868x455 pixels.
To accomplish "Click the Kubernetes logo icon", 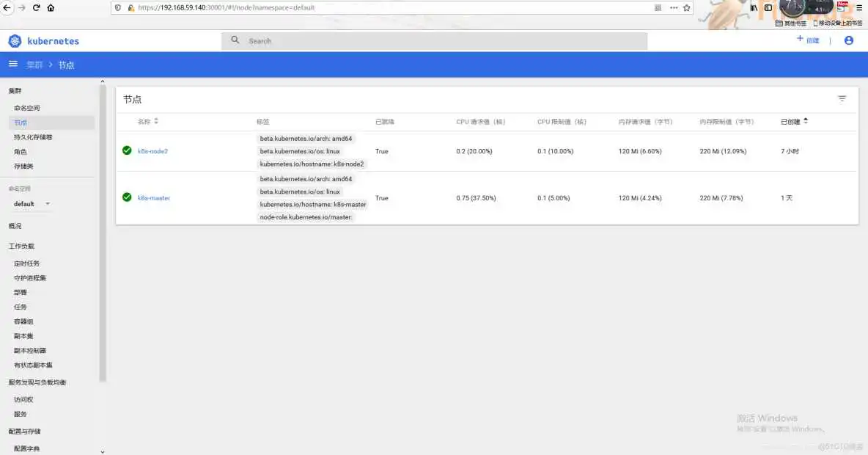I will [x=15, y=41].
